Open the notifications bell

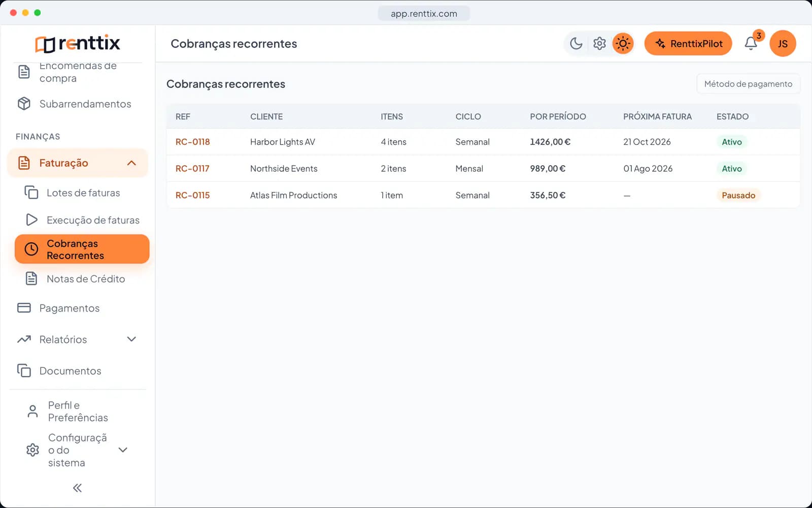(x=751, y=44)
